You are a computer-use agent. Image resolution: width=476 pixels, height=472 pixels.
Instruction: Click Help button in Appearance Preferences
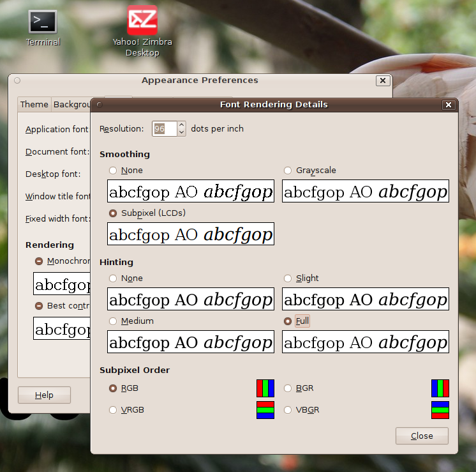pos(44,395)
